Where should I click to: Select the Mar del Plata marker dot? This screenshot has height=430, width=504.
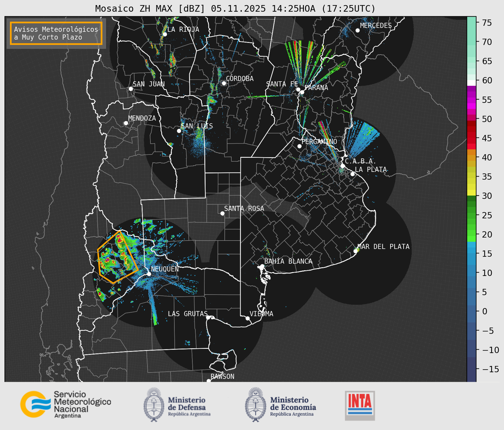click(x=356, y=251)
